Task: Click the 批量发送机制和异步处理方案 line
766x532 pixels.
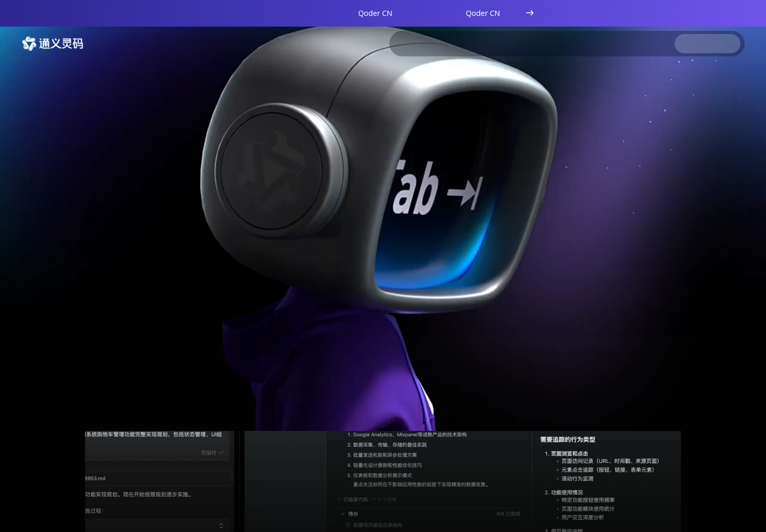Action: coord(382,455)
